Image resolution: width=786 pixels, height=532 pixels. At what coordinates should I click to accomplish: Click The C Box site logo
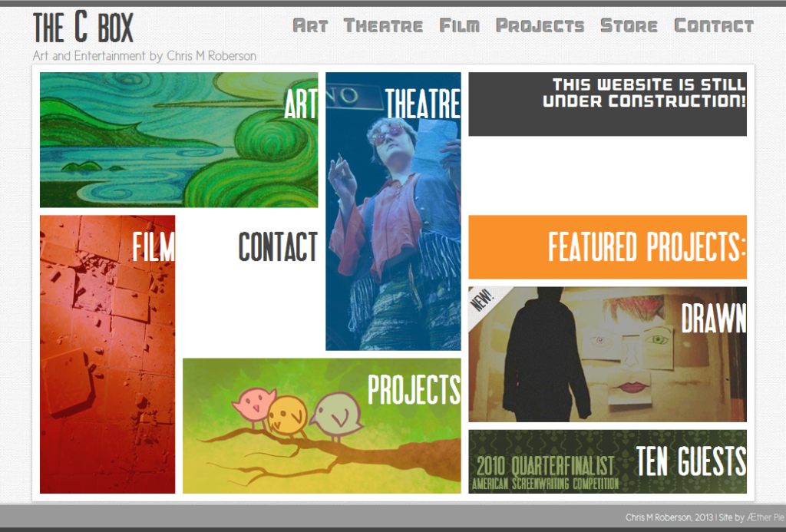tap(83, 27)
